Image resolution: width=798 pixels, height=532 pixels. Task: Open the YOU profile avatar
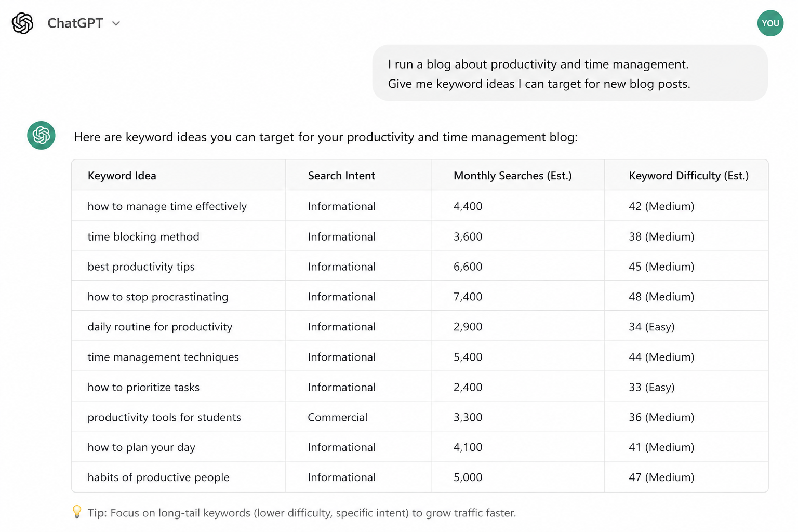pos(770,23)
